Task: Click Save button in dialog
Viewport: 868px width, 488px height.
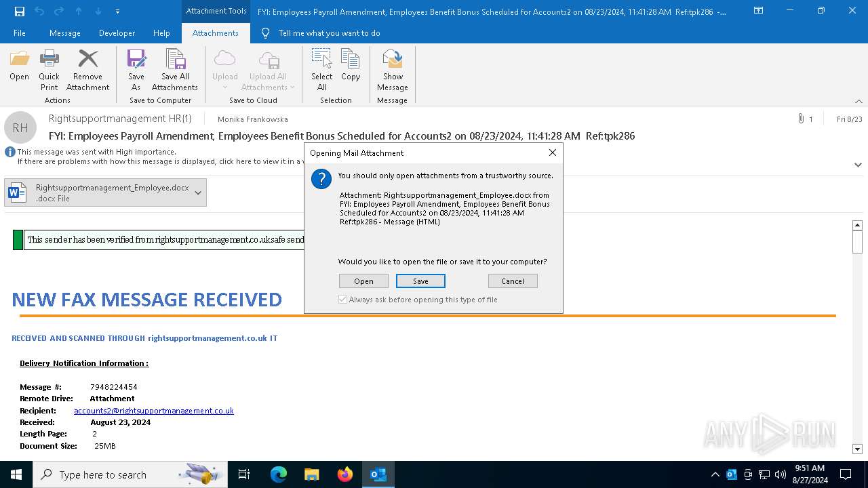Action: [x=420, y=281]
